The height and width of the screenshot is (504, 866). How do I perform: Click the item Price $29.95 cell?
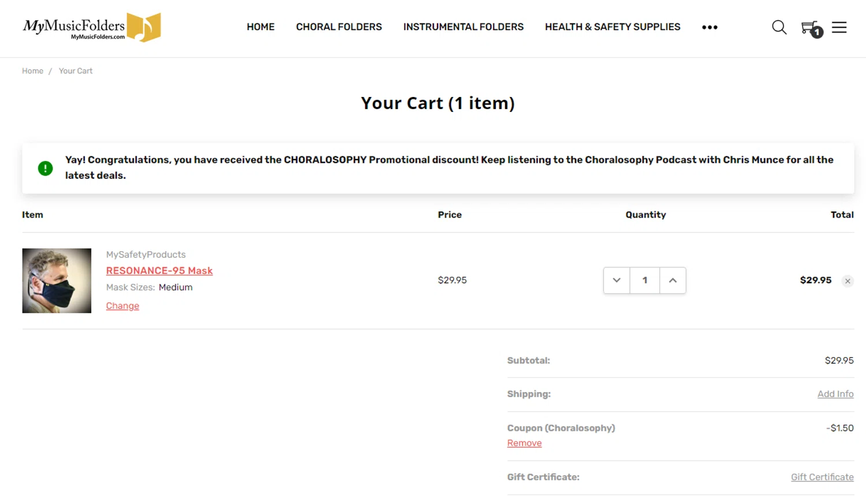pos(452,280)
